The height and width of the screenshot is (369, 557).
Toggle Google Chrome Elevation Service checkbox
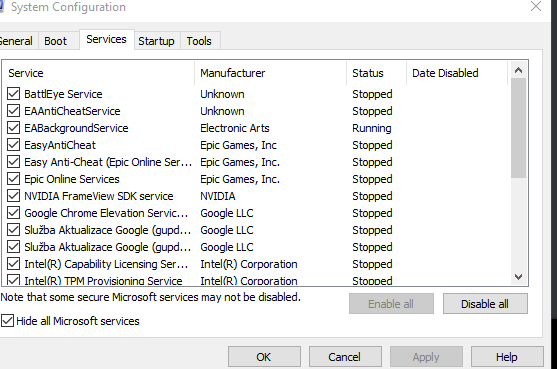point(13,213)
